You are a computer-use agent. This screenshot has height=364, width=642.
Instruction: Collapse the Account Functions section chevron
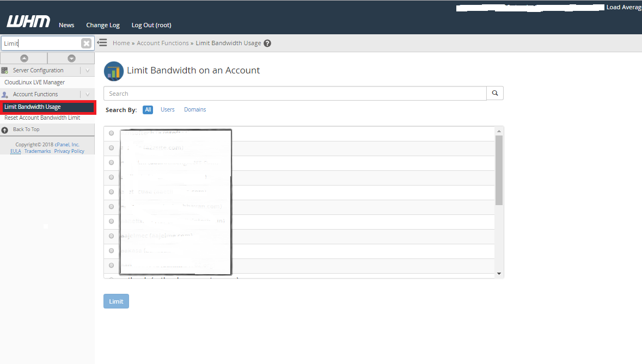pyautogui.click(x=87, y=95)
